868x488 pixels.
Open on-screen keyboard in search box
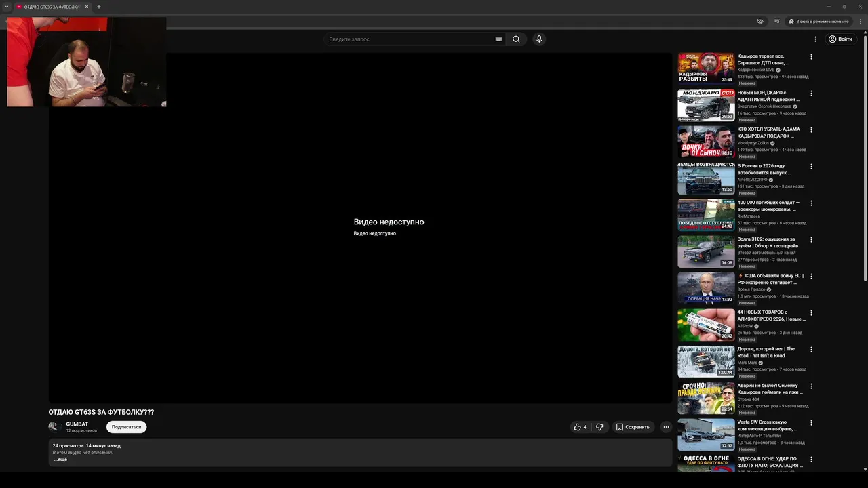point(498,39)
